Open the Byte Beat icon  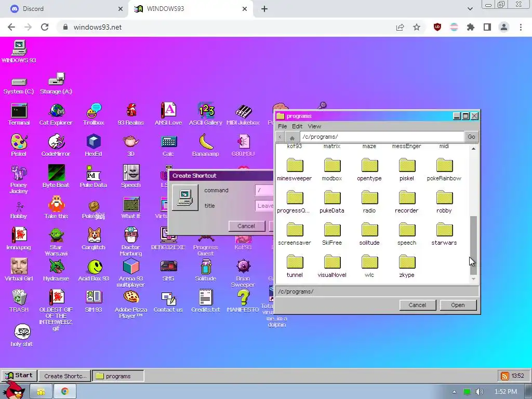coord(56,176)
